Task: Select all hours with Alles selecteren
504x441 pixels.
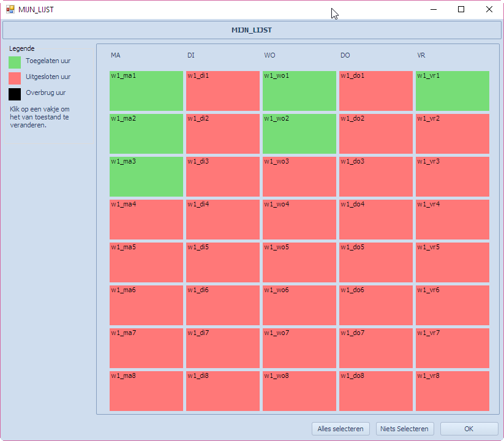Action: 340,429
